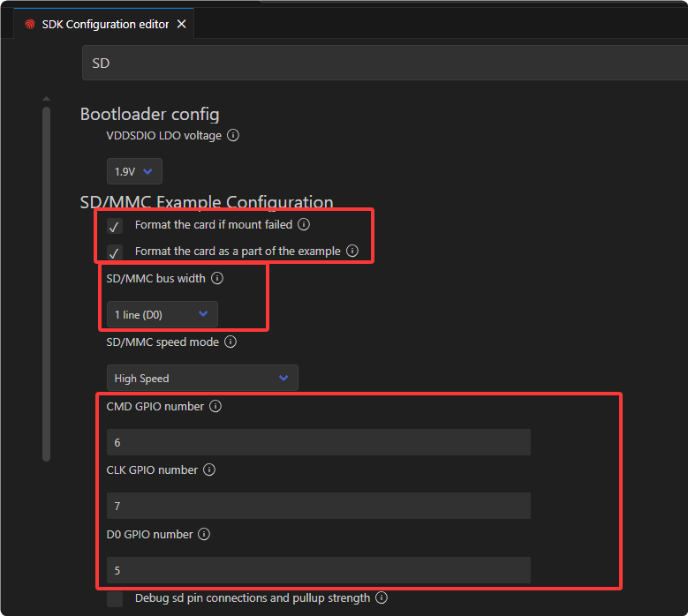Click the search box containing SD
Screen dimensions: 688x616
pos(384,64)
